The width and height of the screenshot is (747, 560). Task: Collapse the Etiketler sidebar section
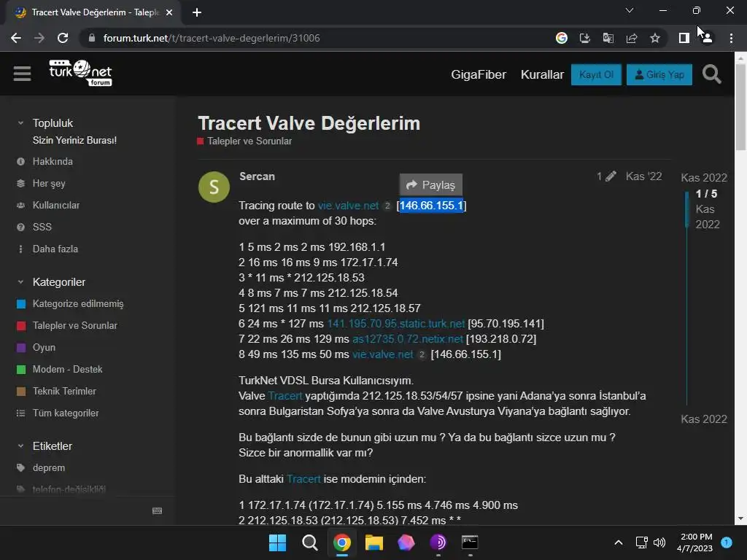coord(20,446)
